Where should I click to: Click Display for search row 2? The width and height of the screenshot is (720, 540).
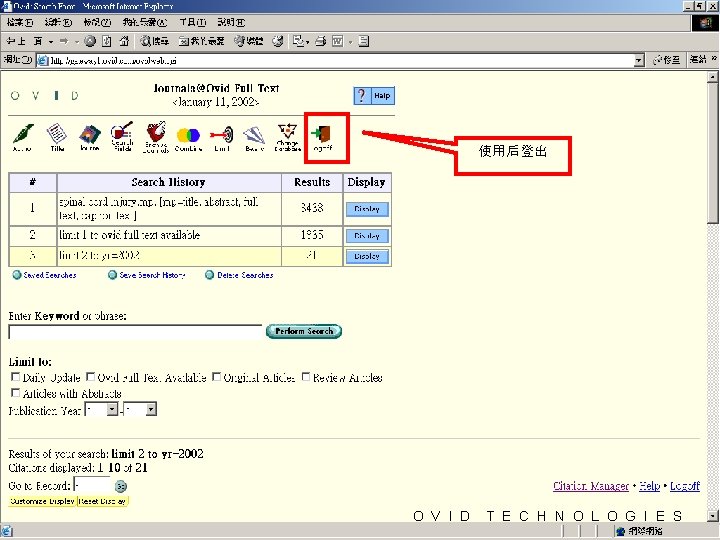pyautogui.click(x=367, y=236)
